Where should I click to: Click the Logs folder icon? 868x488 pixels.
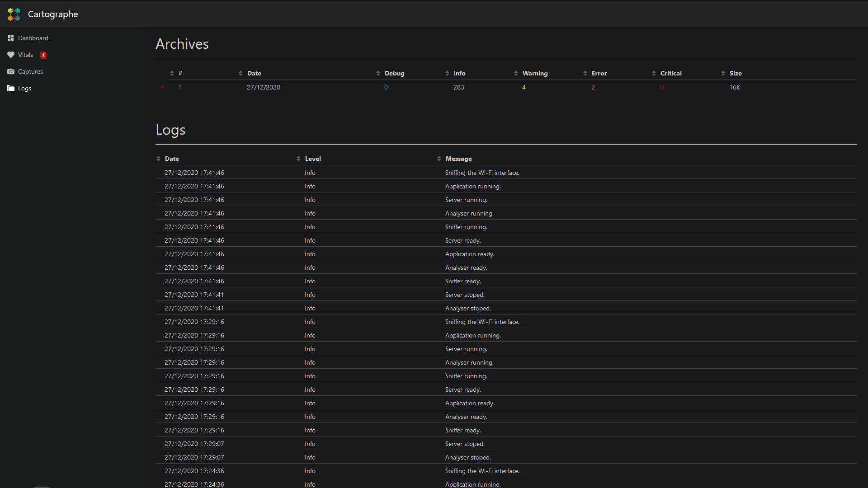(x=11, y=88)
